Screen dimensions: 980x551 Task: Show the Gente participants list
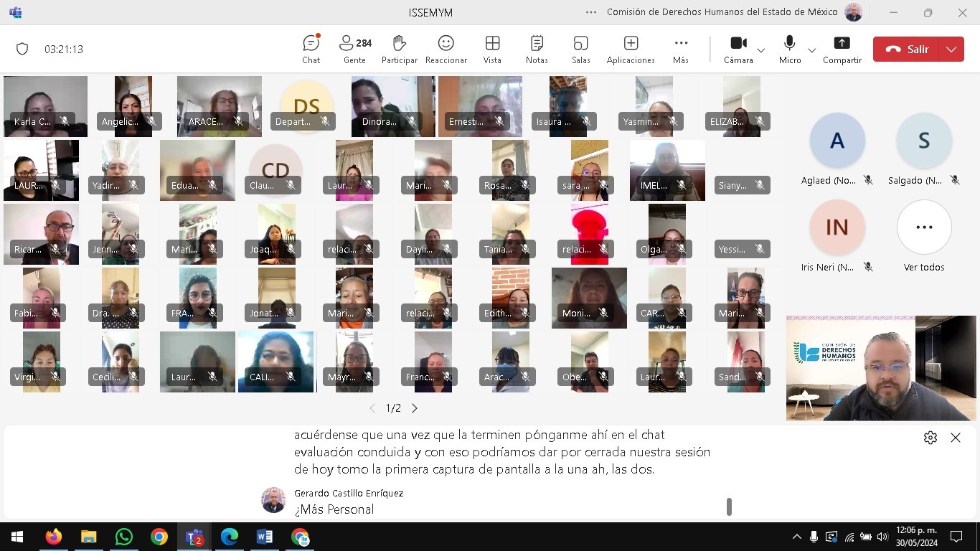(x=354, y=50)
